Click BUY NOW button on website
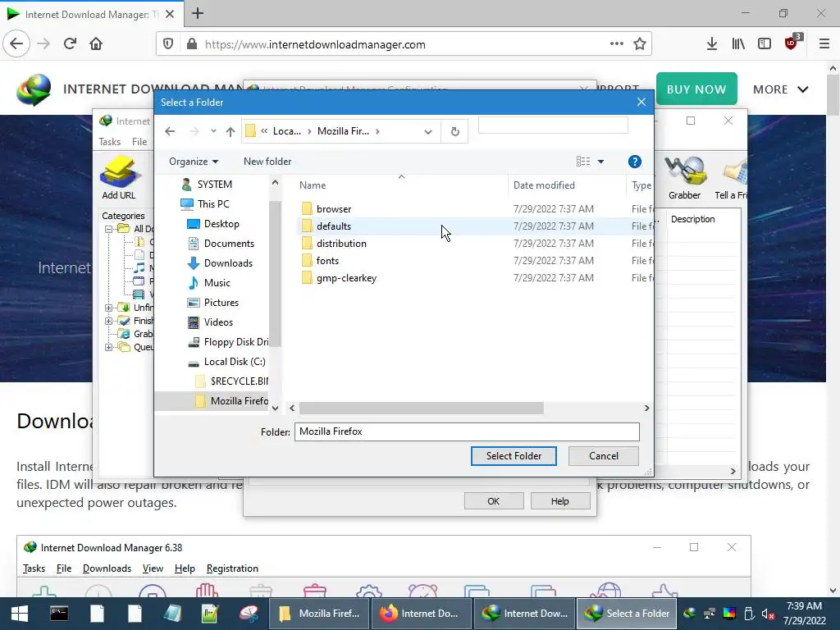The width and height of the screenshot is (840, 630). pos(696,89)
